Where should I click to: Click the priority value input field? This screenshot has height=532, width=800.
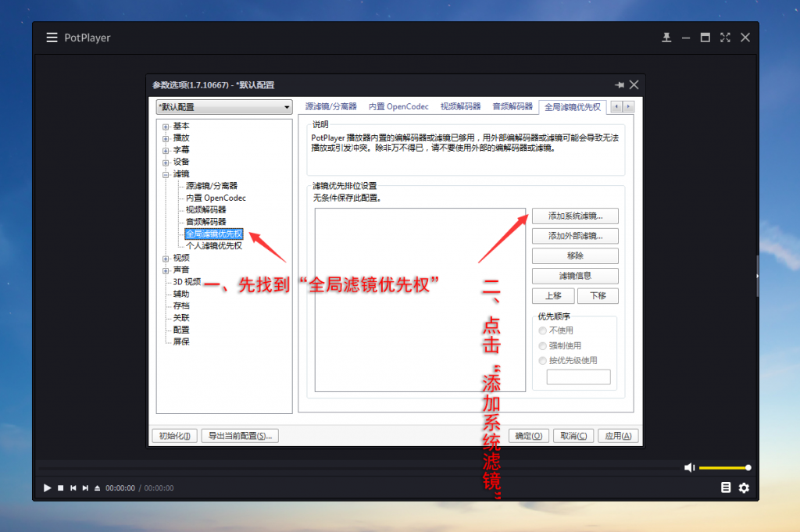click(x=579, y=377)
